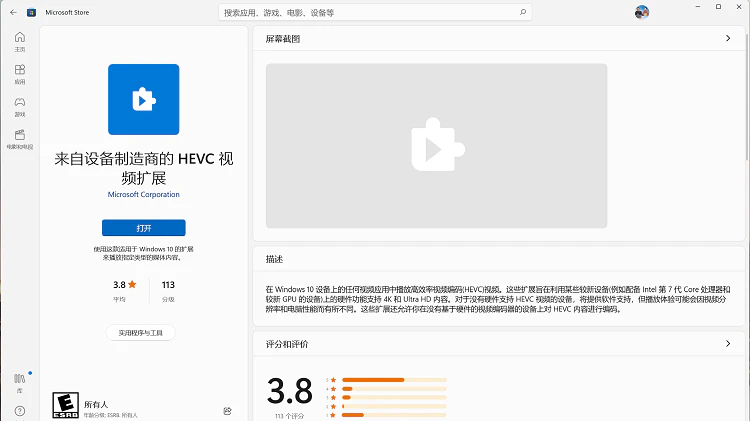The width and height of the screenshot is (750, 421).
Task: Go back with the arrow icon
Action: point(13,12)
